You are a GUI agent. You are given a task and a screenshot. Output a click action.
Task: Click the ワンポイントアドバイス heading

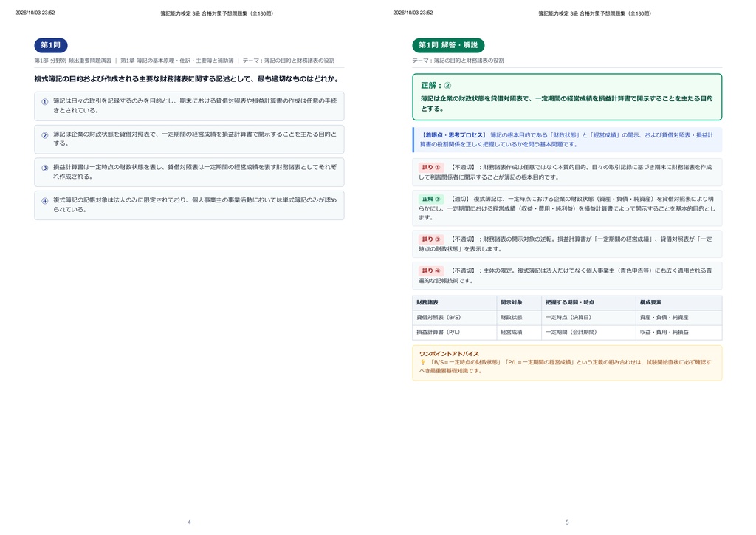[449, 354]
